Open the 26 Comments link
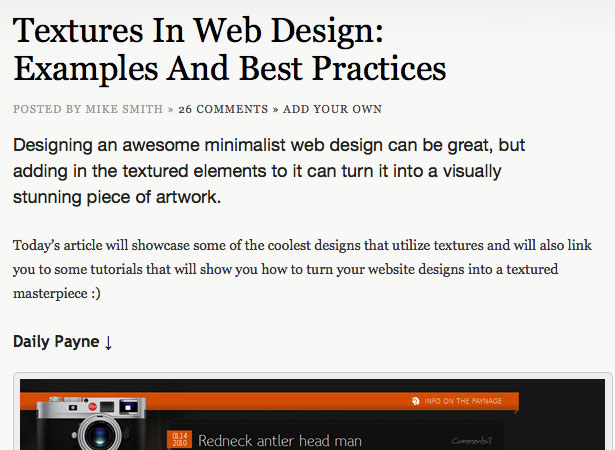This screenshot has height=450, width=615. pyautogui.click(x=223, y=109)
